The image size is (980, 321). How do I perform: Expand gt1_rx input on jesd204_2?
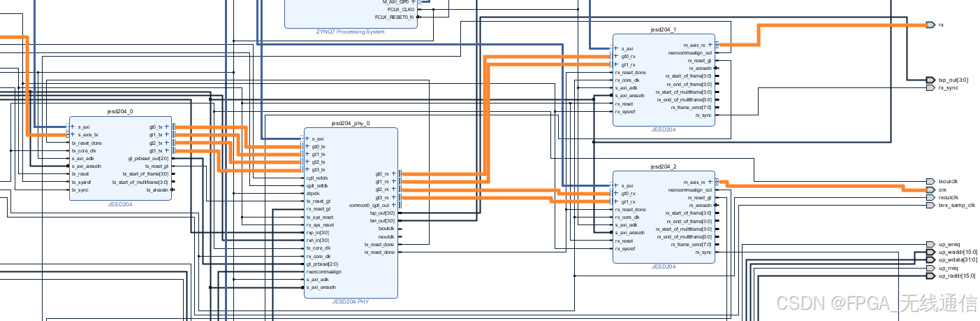tap(616, 201)
